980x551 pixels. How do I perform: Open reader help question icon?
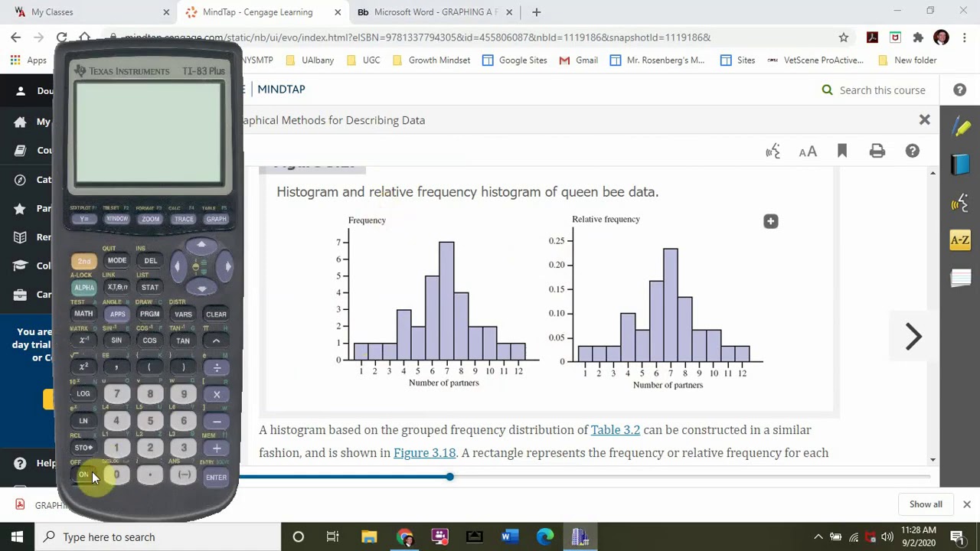pyautogui.click(x=912, y=152)
